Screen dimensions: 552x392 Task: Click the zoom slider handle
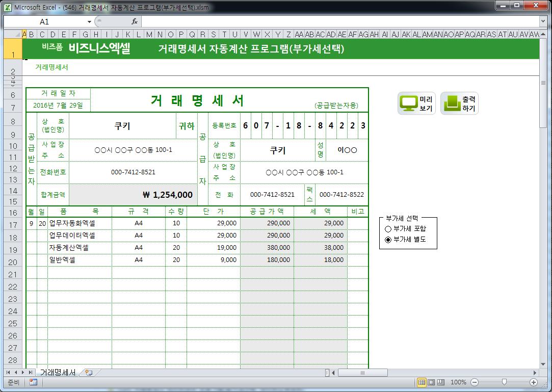tap(504, 382)
